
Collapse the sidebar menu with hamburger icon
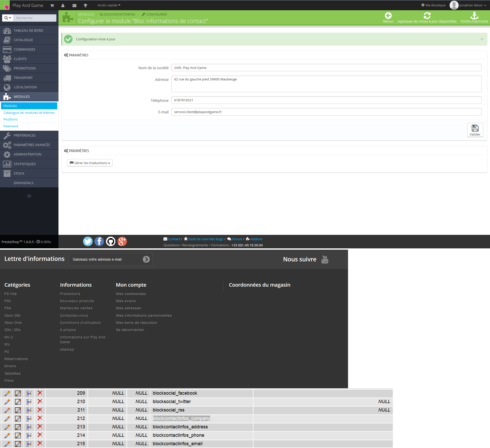pyautogui.click(x=29, y=196)
